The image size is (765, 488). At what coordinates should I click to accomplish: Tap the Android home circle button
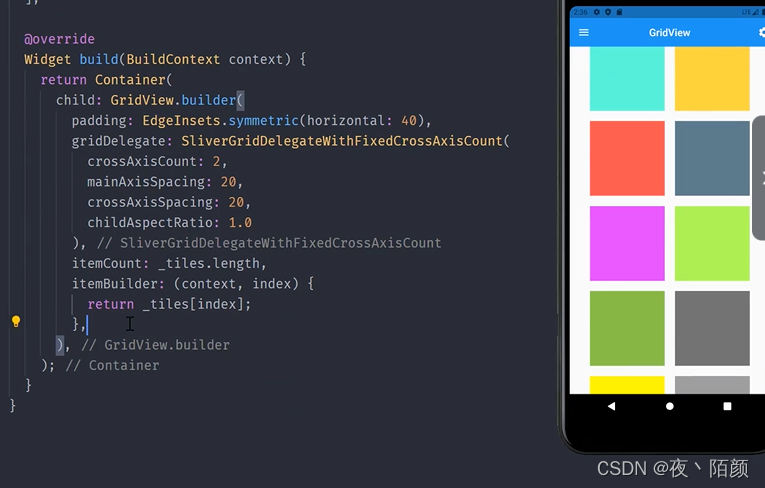pyautogui.click(x=669, y=406)
